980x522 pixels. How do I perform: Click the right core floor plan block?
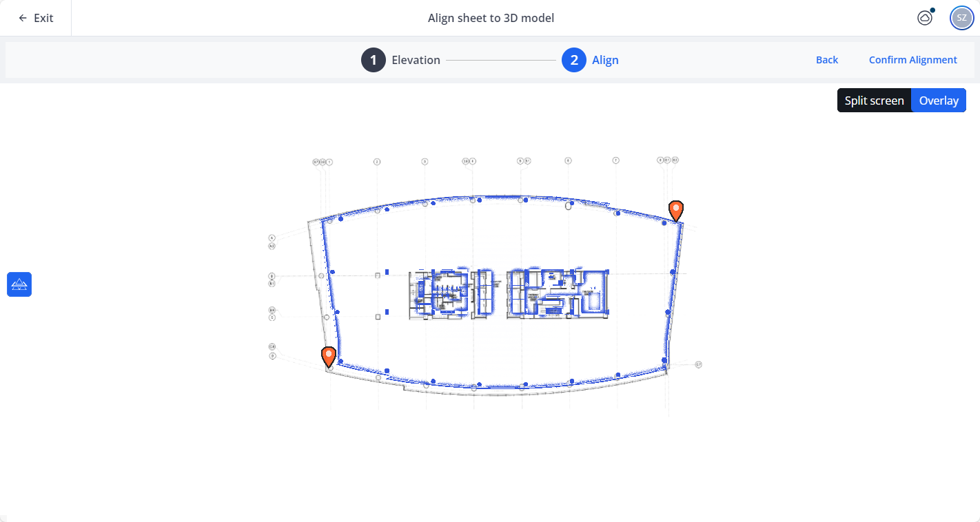tap(558, 294)
